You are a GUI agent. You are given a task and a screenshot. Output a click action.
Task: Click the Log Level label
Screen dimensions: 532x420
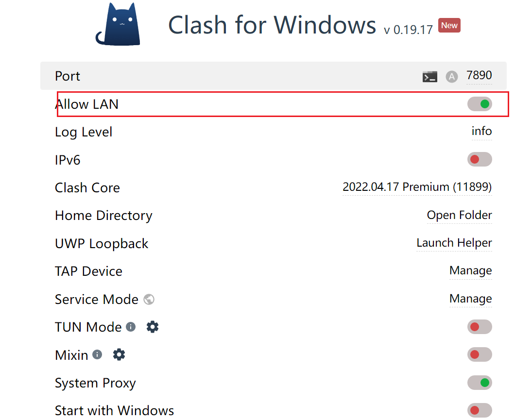pos(84,132)
